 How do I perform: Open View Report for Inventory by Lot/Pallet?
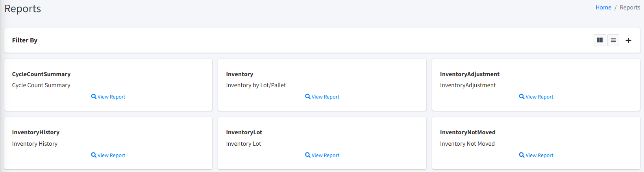coord(326,97)
